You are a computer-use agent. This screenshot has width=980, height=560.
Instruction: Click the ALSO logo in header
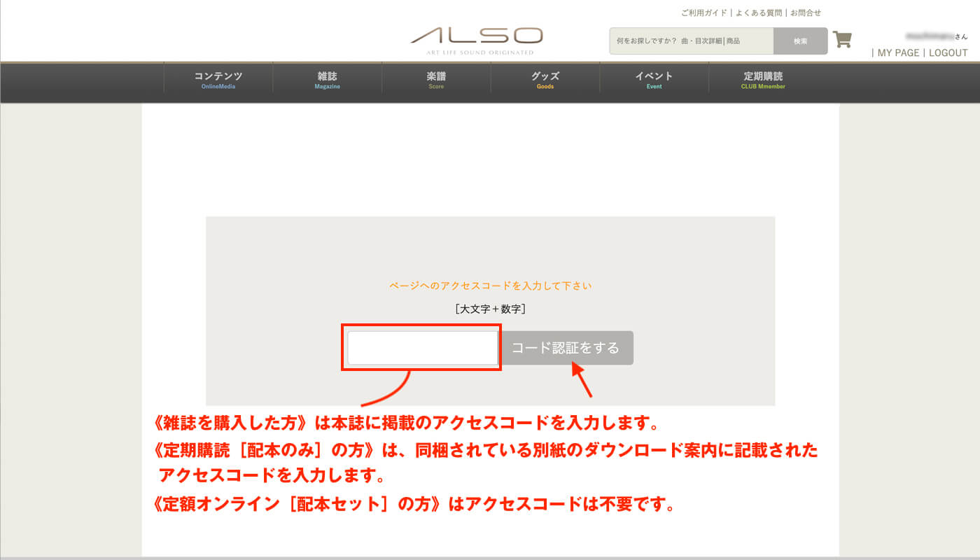pyautogui.click(x=476, y=40)
